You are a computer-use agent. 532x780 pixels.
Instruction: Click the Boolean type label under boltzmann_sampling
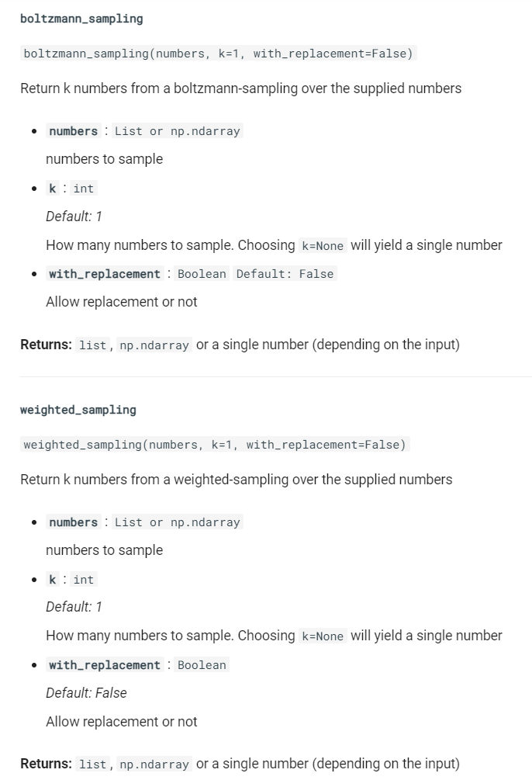(x=202, y=274)
